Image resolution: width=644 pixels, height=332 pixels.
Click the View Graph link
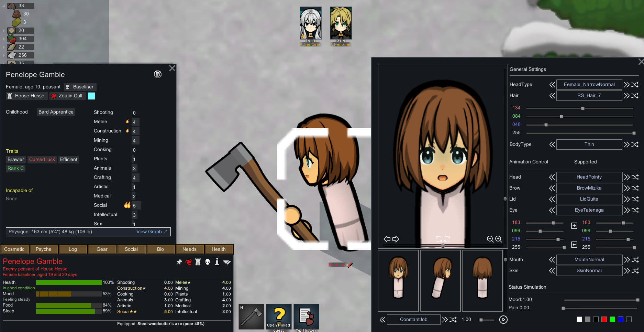click(x=152, y=232)
